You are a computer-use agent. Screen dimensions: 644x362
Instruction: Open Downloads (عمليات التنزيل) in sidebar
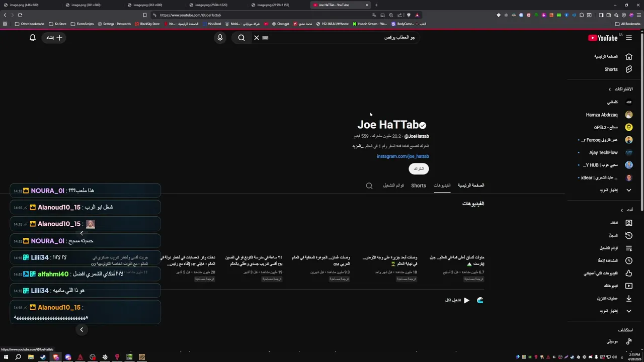[x=614, y=298]
